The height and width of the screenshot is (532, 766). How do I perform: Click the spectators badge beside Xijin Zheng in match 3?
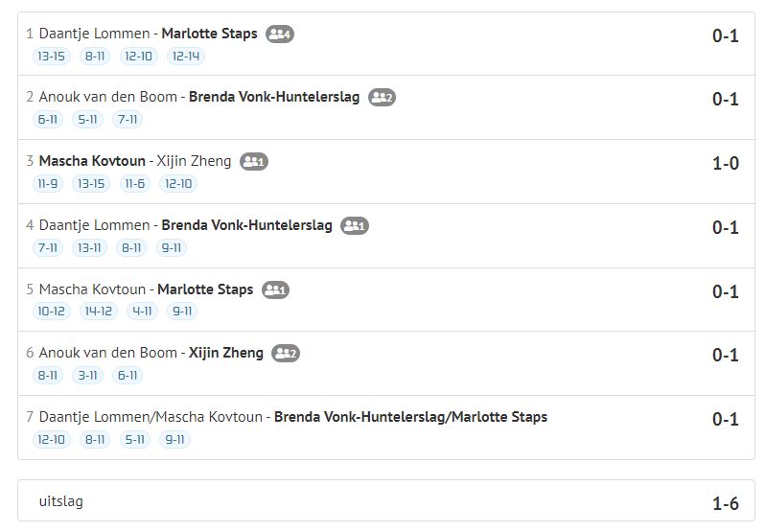(253, 161)
